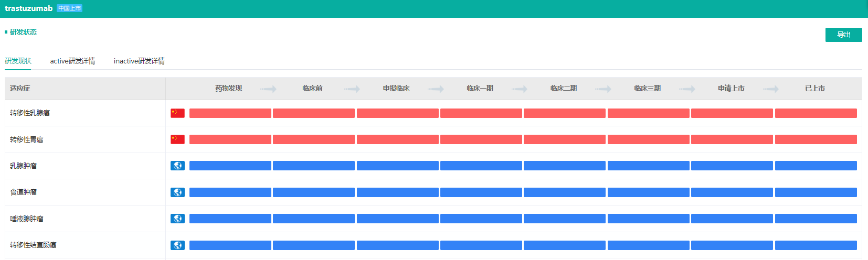The height and width of the screenshot is (260, 868).
Task: Click the 转移性胃癌 indication name
Action: pyautogui.click(x=27, y=139)
